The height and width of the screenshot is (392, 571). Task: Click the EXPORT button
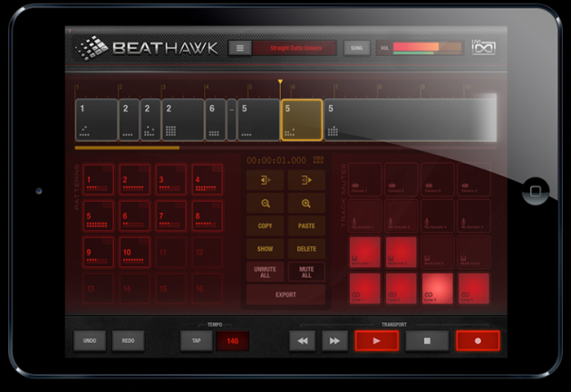[x=285, y=295]
